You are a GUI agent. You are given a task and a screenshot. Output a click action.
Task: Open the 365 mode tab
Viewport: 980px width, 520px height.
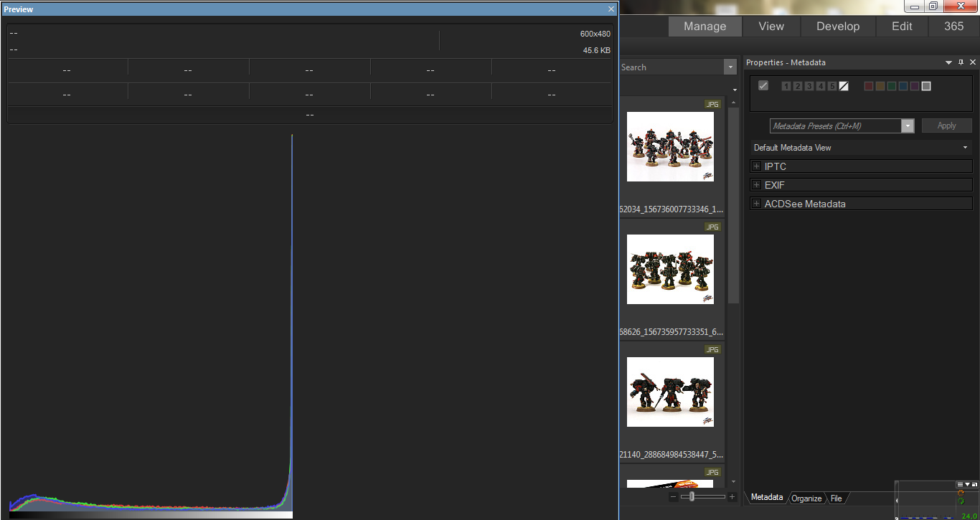tap(954, 27)
